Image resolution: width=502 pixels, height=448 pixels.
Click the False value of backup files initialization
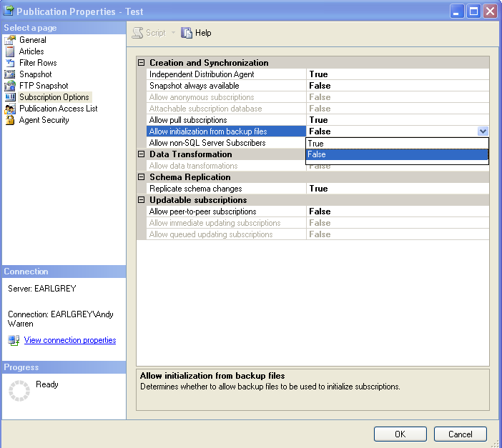click(320, 131)
